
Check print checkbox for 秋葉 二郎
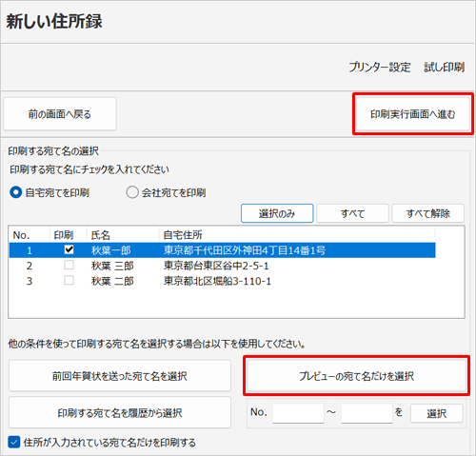(x=69, y=280)
